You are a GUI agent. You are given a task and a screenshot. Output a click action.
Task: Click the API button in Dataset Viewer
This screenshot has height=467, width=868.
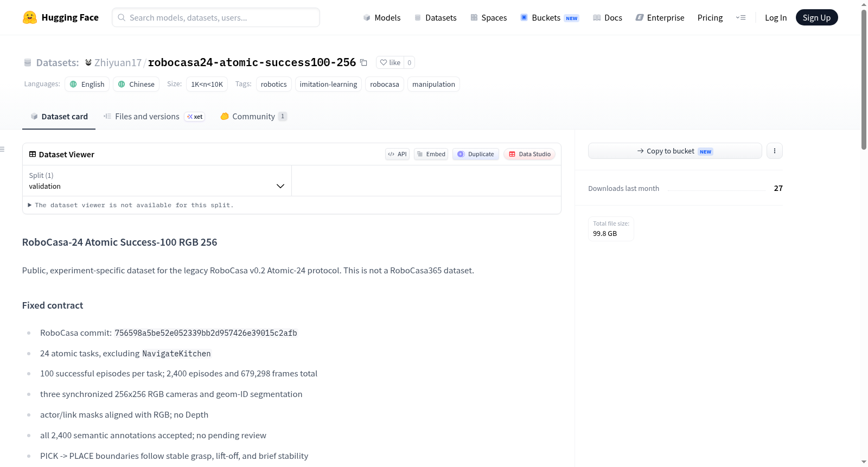click(x=397, y=154)
